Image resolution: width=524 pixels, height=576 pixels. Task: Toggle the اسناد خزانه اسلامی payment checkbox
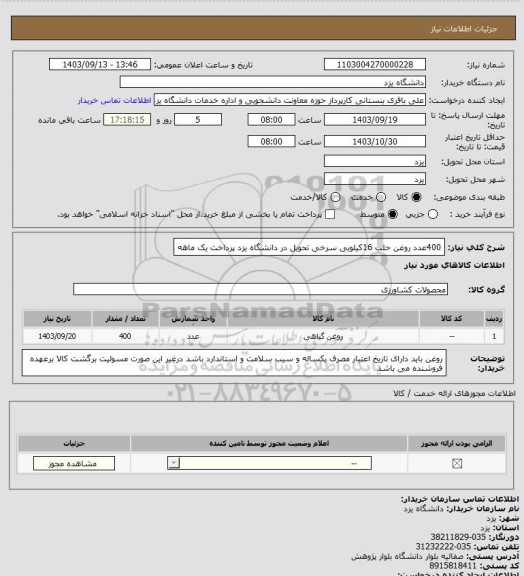pyautogui.click(x=330, y=214)
